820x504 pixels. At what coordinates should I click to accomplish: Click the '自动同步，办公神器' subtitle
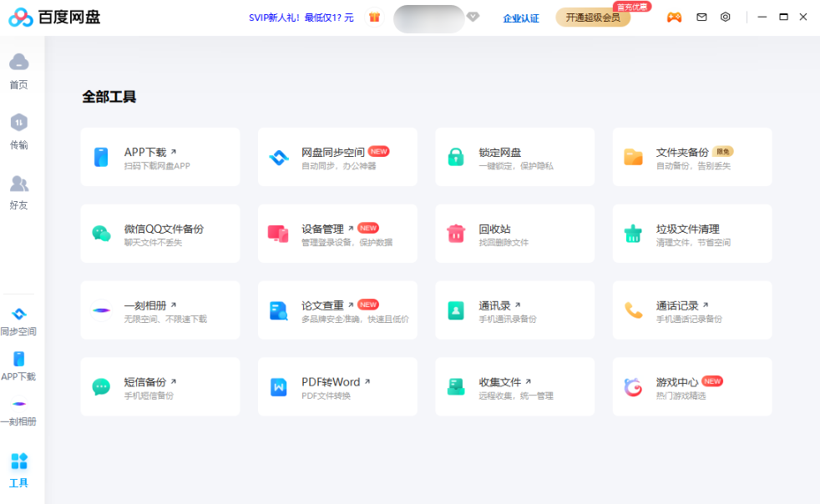(338, 166)
